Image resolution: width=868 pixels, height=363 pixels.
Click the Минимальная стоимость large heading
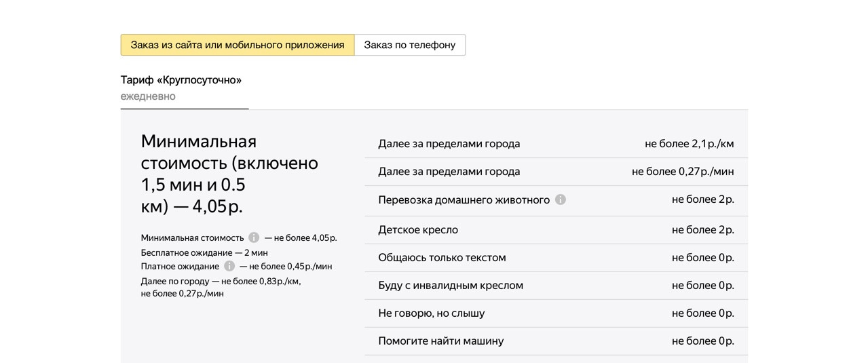click(229, 174)
